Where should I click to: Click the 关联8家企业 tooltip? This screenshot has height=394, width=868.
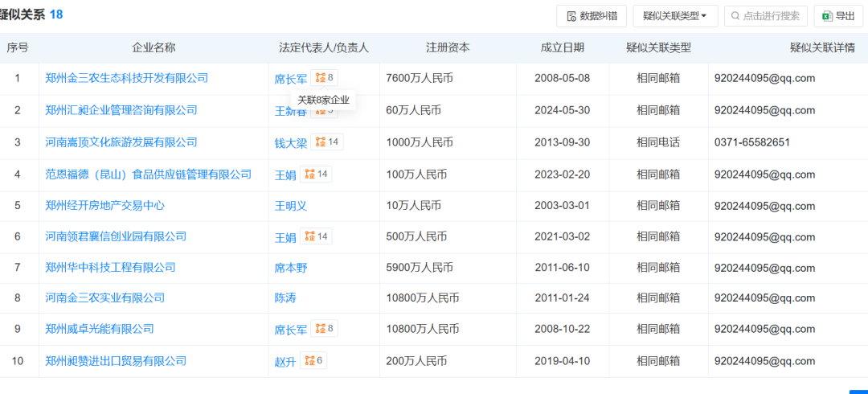(x=323, y=101)
